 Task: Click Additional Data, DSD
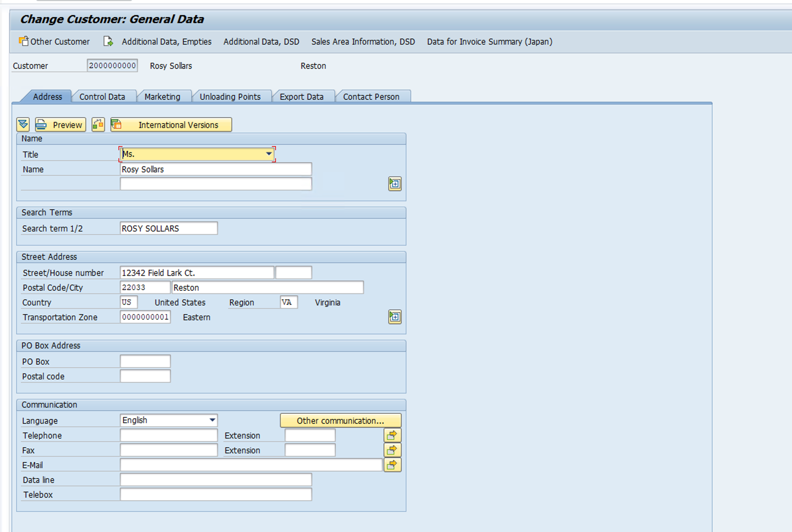point(261,41)
